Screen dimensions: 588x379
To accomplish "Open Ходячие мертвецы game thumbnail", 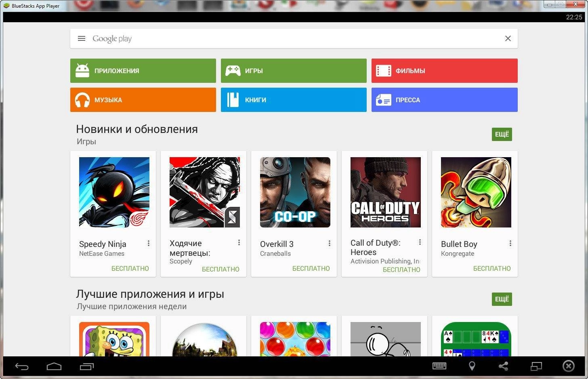I will [205, 192].
